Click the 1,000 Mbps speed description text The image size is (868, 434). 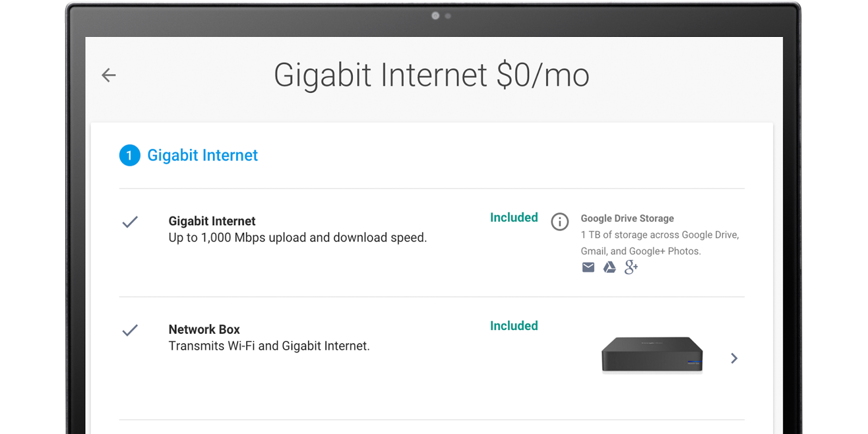297,238
